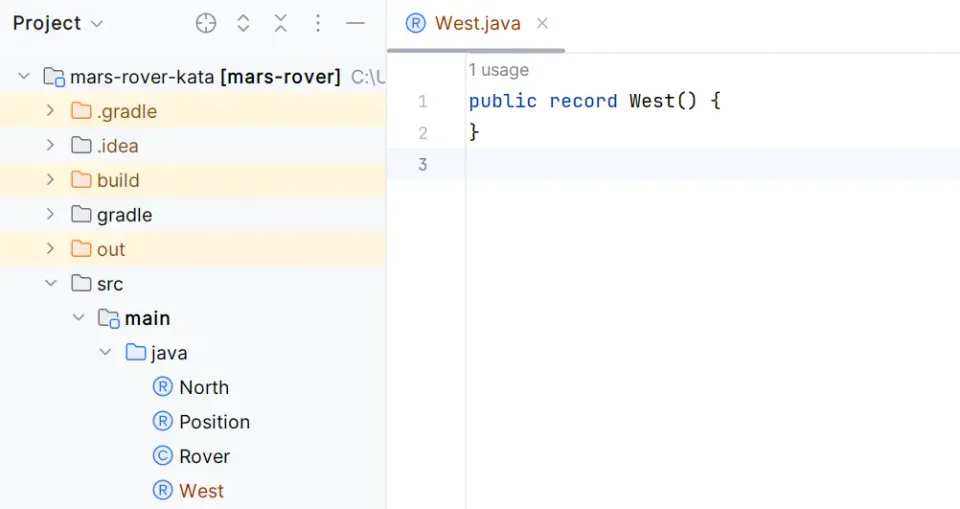
Task: Click the 1 usage inlay hint
Action: tap(498, 70)
